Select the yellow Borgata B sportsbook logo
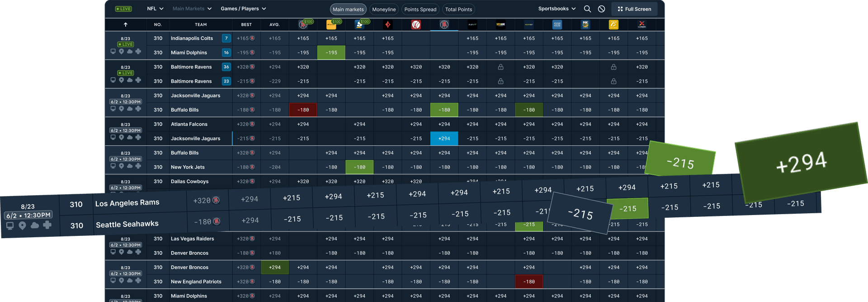This screenshot has height=302, width=868. point(613,24)
